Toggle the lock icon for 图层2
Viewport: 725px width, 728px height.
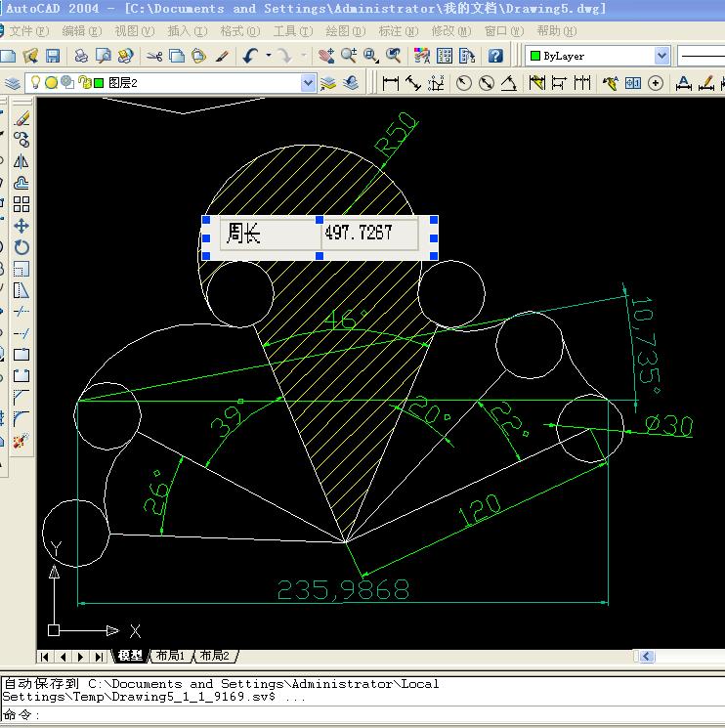tap(84, 83)
